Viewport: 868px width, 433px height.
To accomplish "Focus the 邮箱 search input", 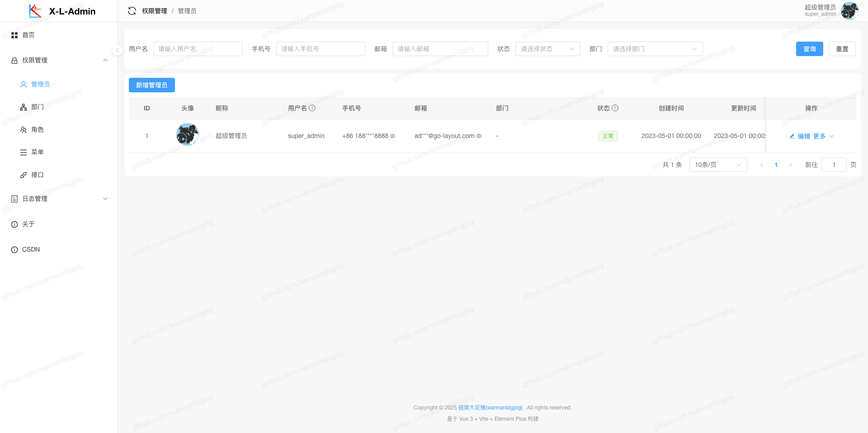I will 440,49.
